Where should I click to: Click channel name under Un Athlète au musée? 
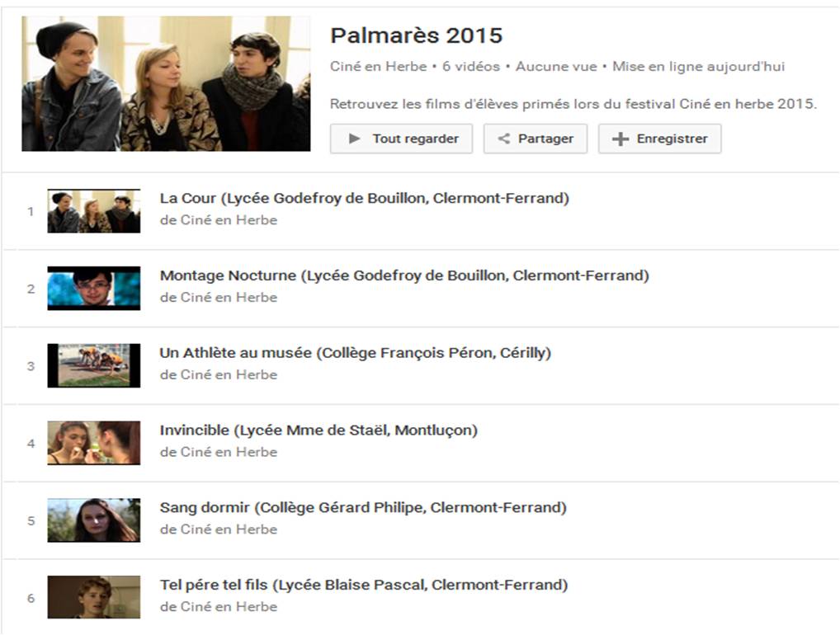[229, 374]
